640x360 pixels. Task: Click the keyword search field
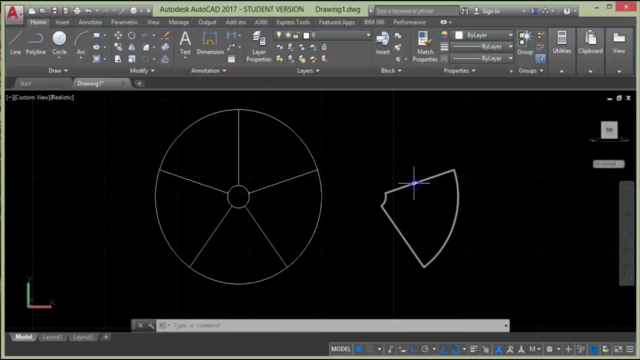(416, 11)
